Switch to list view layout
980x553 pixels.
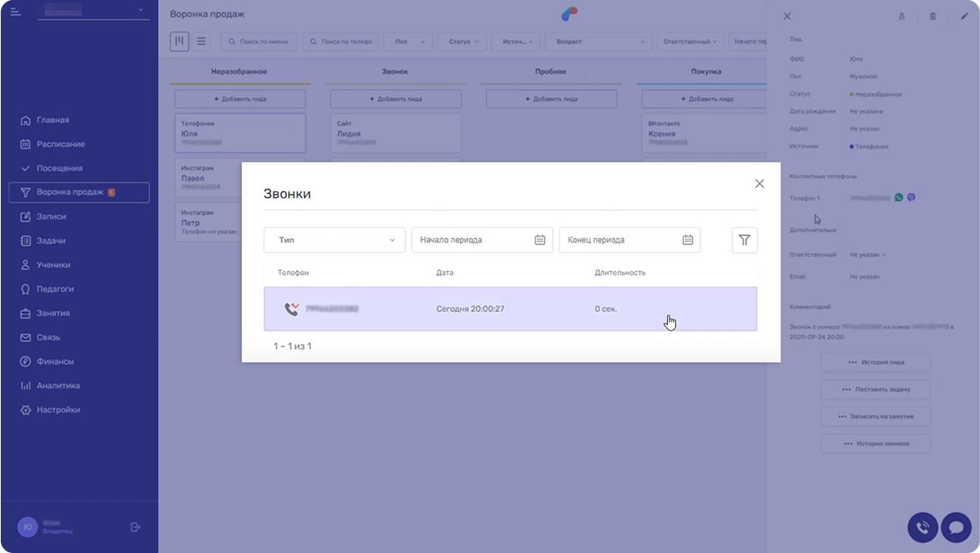pos(201,42)
